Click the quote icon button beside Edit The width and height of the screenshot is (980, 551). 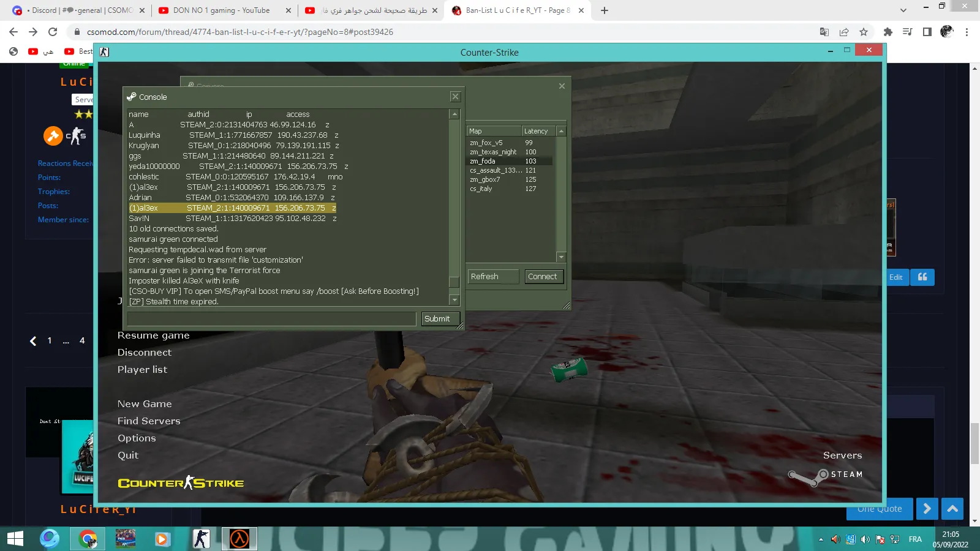point(922,277)
